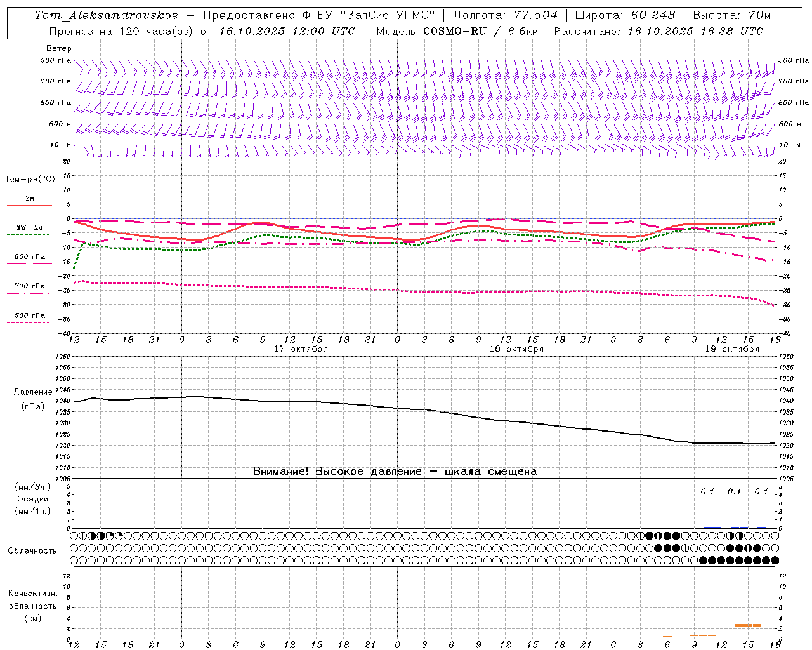Click the elevation label Высота: 70м
The height and width of the screenshot is (650, 812).
point(732,15)
